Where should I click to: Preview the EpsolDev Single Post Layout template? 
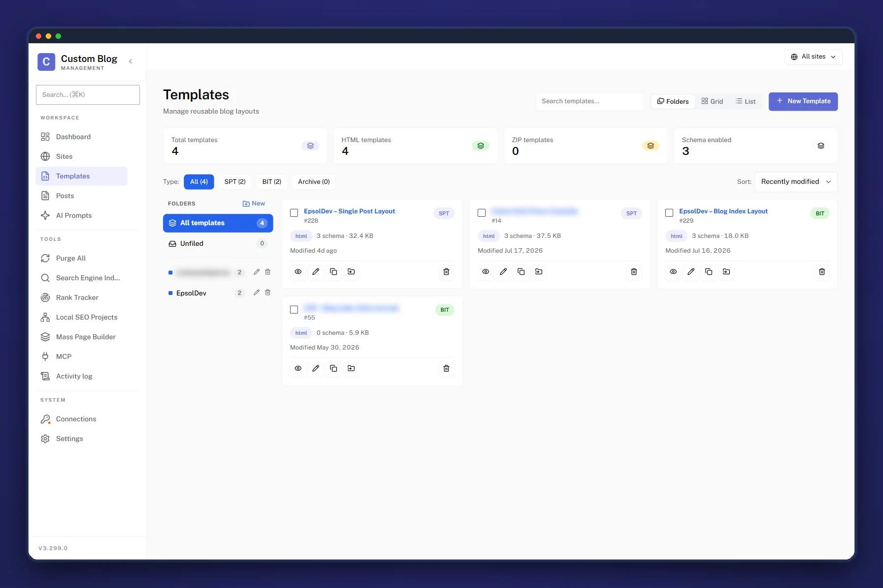click(298, 272)
